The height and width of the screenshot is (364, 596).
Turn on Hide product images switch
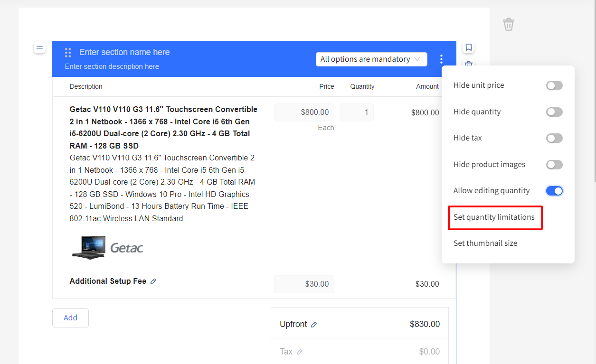click(554, 165)
